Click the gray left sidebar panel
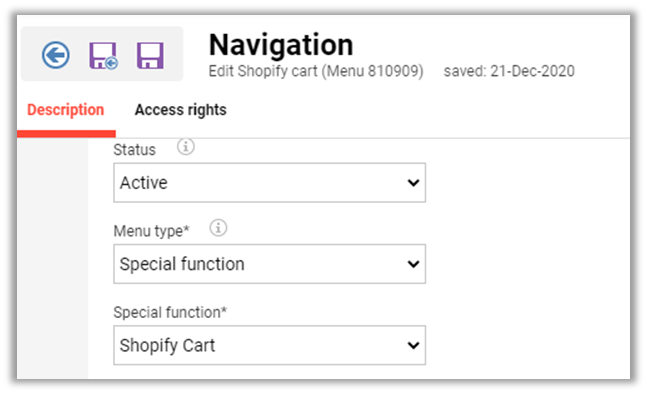647x394 pixels. click(52, 258)
